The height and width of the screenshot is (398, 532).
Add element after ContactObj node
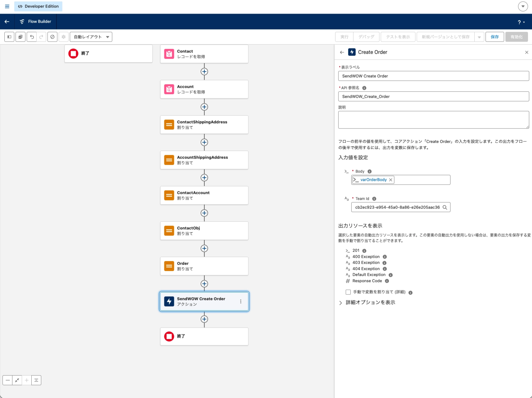click(204, 248)
